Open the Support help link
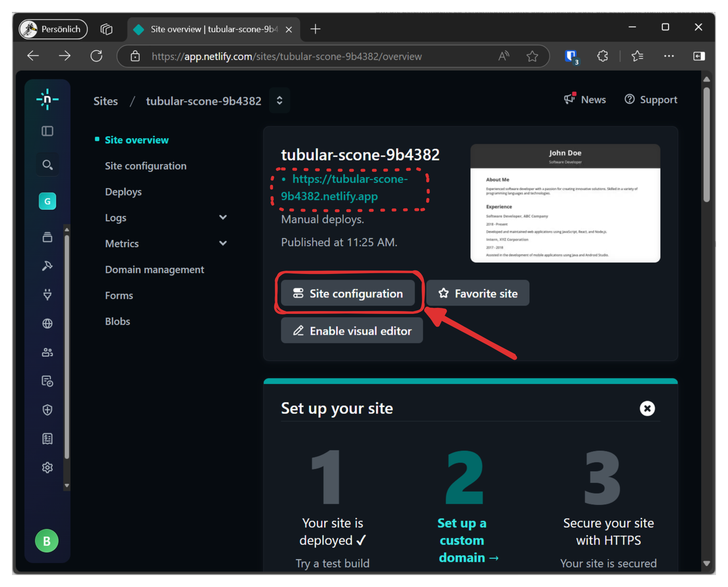 (651, 99)
